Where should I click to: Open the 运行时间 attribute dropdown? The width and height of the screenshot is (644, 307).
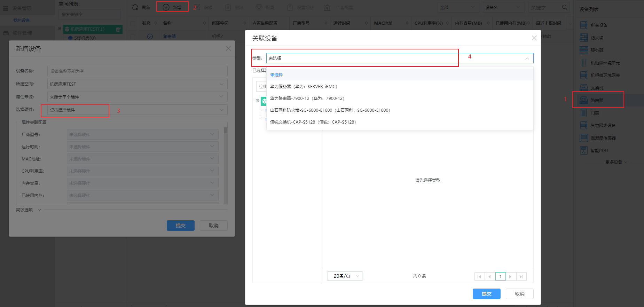click(x=143, y=147)
